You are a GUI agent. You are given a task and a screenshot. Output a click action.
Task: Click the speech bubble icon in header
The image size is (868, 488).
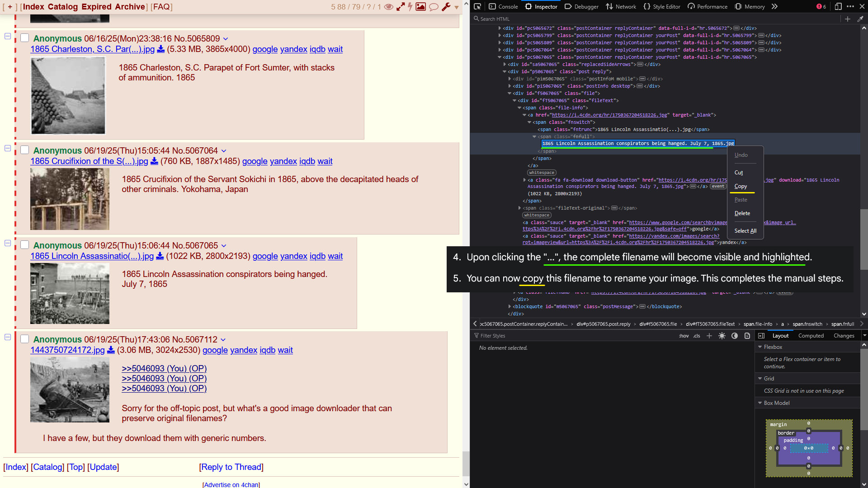434,7
